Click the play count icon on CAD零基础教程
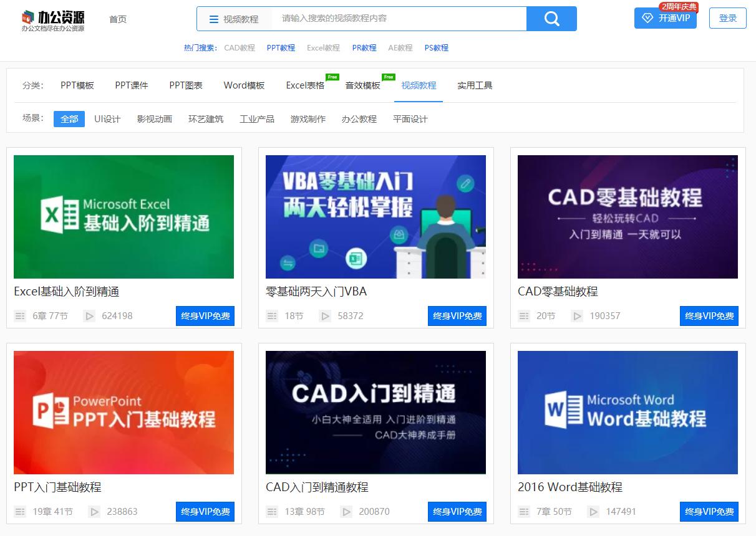The width and height of the screenshot is (756, 536). (x=578, y=316)
